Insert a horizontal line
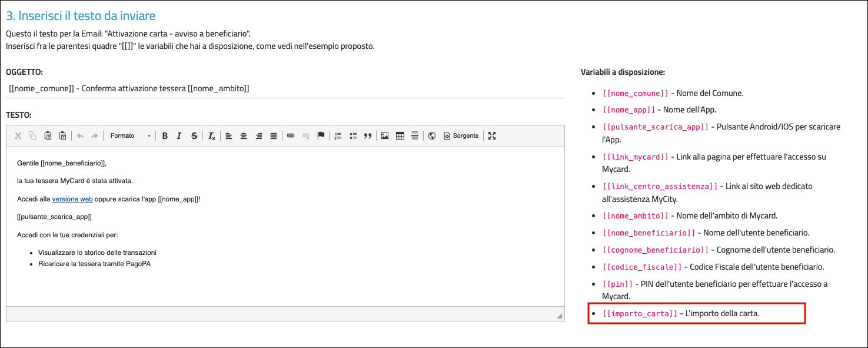 [415, 136]
